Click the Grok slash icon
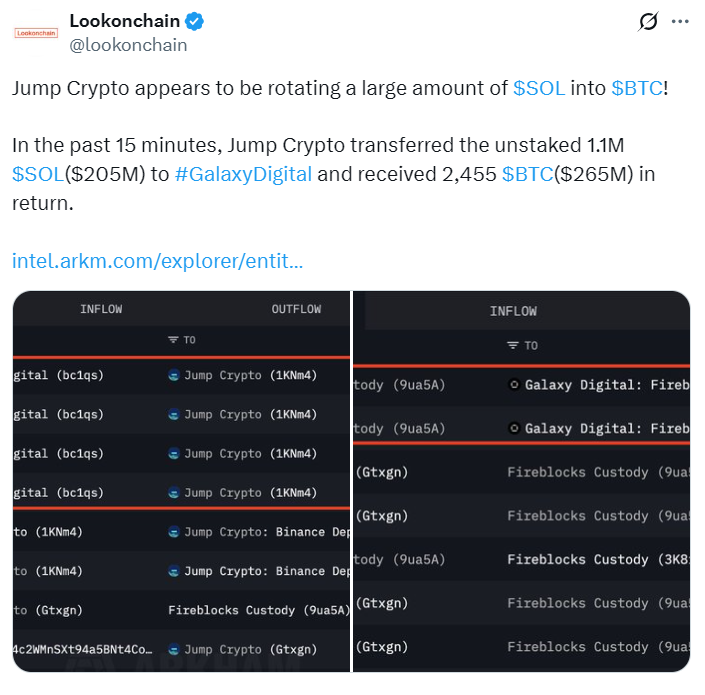Viewport: 705px width, 695px height. pyautogui.click(x=648, y=21)
